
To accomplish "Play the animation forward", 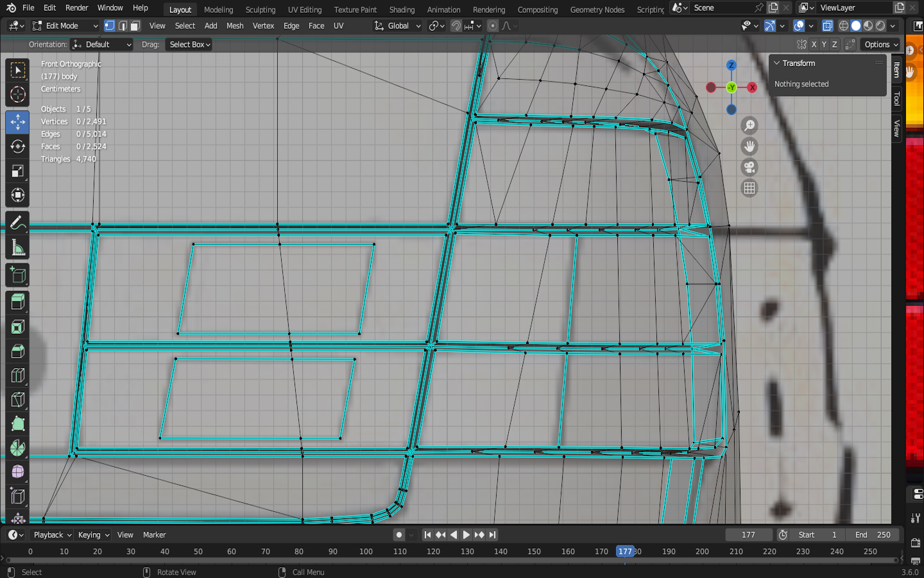I will point(466,535).
